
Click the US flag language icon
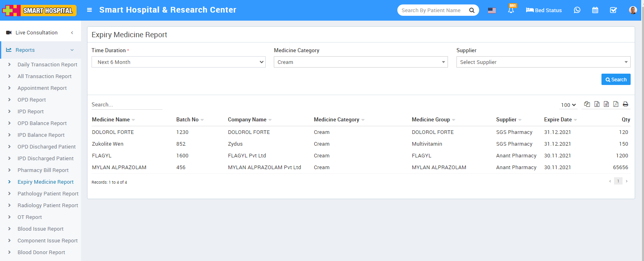492,11
